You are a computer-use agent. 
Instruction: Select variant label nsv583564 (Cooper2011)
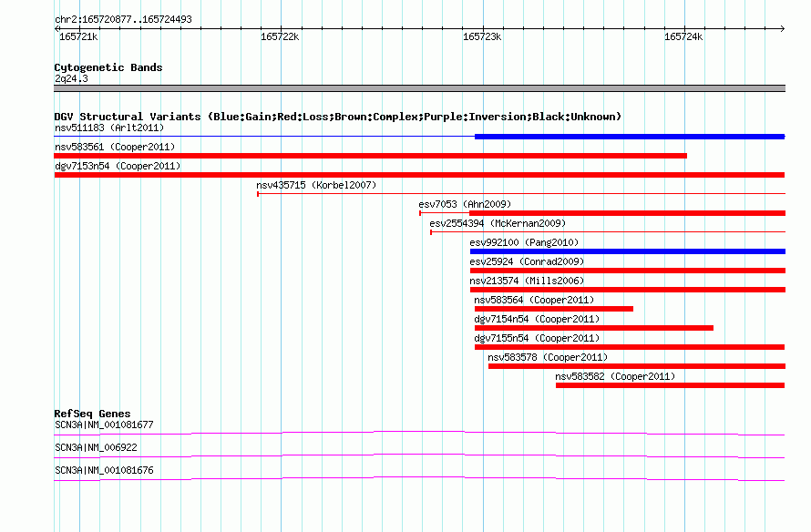pyautogui.click(x=534, y=300)
